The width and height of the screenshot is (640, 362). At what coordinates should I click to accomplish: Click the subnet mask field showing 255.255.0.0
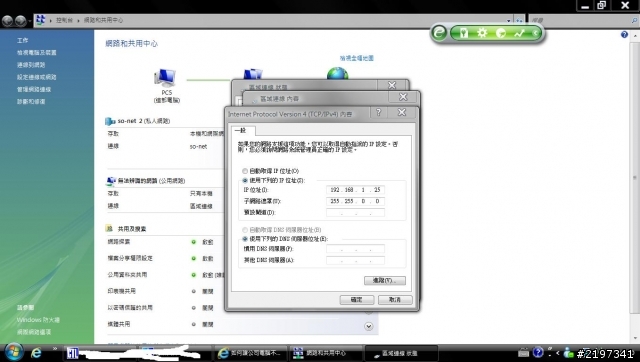[x=355, y=201]
